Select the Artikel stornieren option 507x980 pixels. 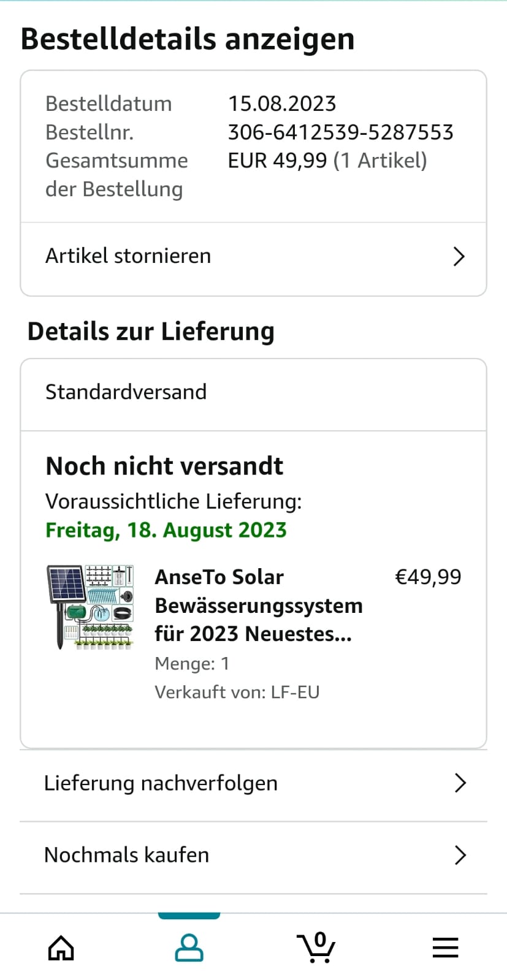(128, 256)
